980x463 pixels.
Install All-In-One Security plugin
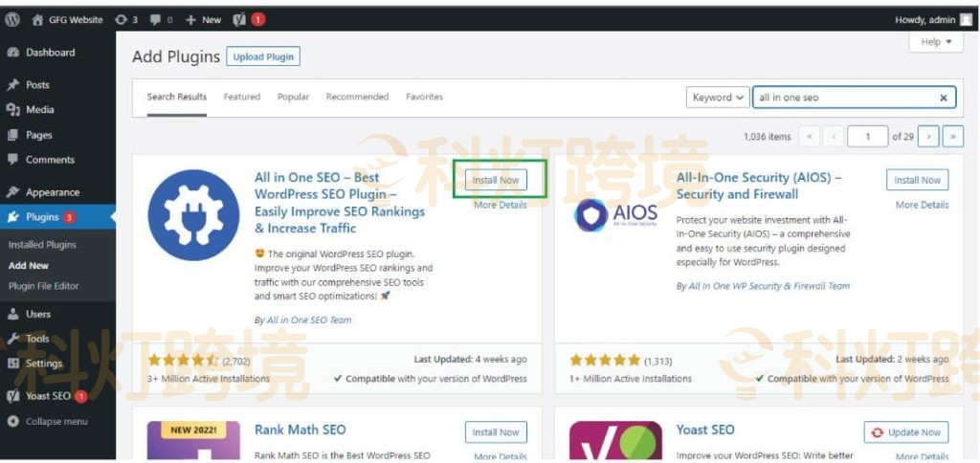pos(917,180)
